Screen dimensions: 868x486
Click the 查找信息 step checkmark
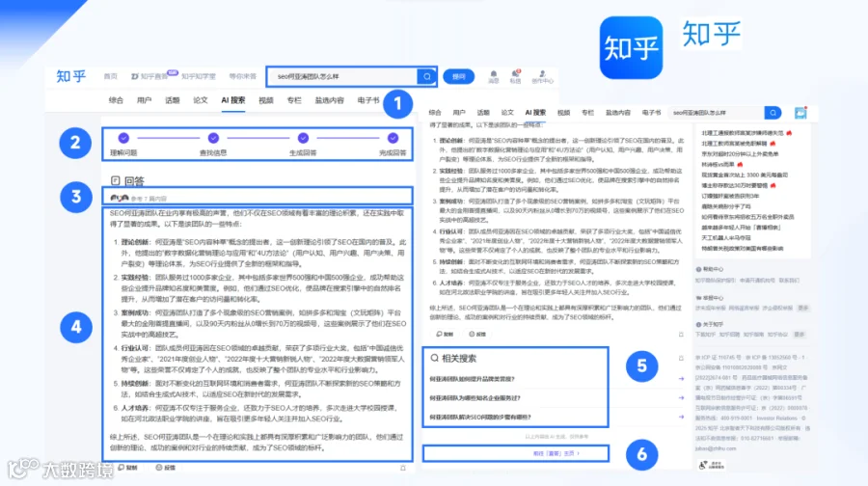213,138
